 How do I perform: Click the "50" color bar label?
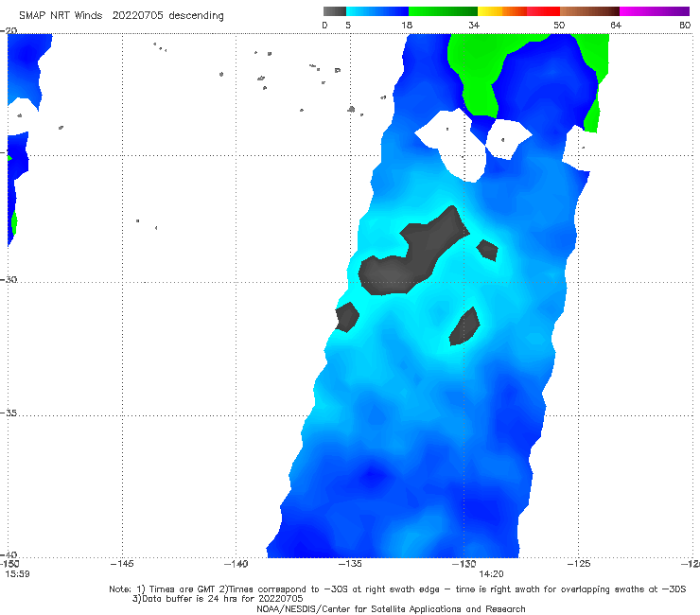559,25
